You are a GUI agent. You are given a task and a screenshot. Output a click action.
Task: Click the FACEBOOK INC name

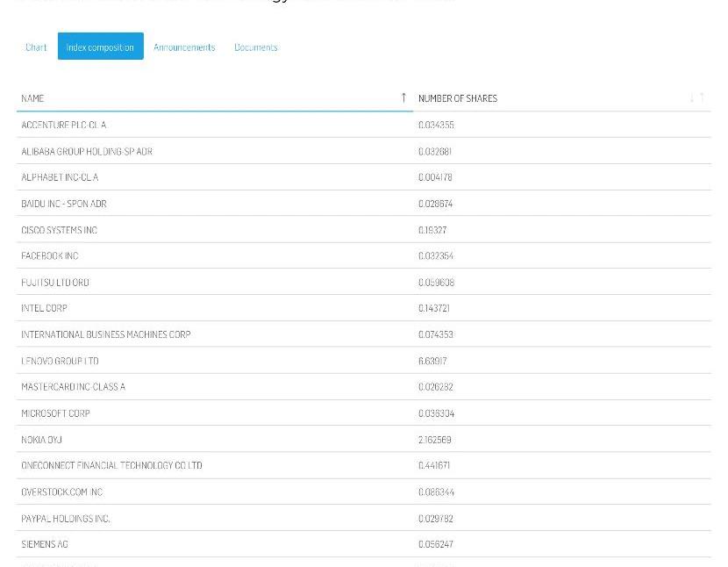(x=50, y=255)
